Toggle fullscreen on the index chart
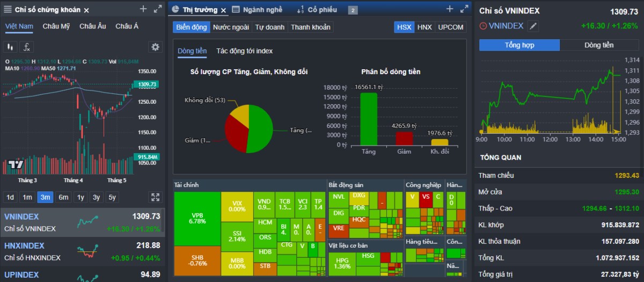 [x=155, y=197]
